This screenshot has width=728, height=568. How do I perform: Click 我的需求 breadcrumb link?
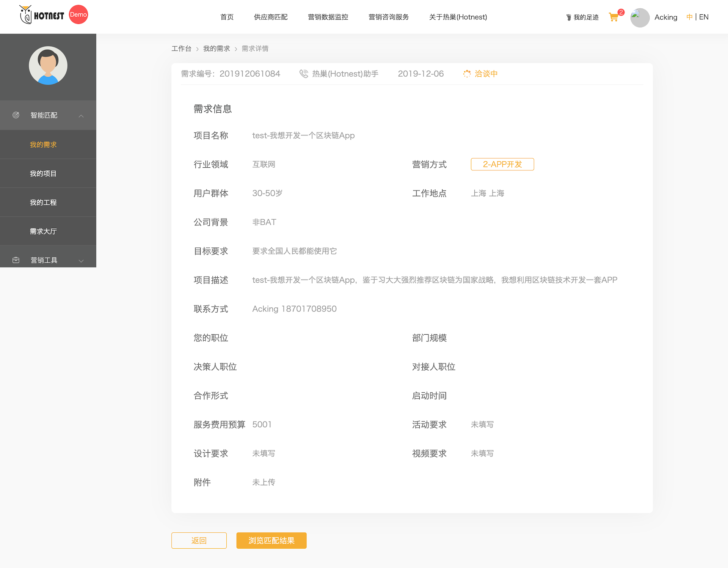point(217,49)
